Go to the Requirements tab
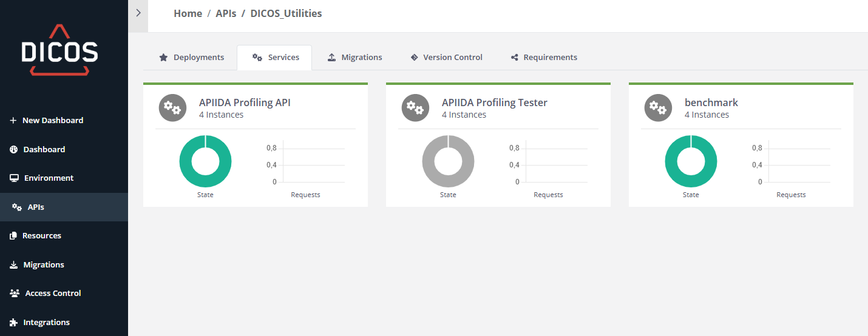The width and height of the screenshot is (868, 336). pyautogui.click(x=544, y=58)
